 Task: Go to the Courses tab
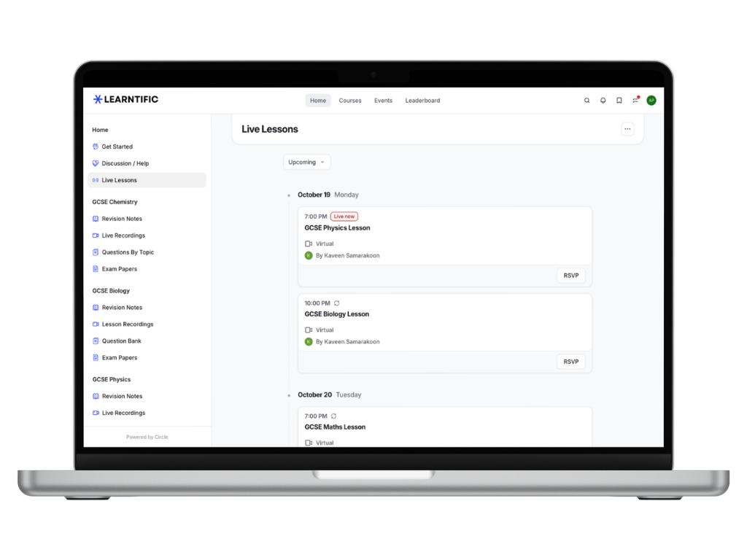[x=350, y=101]
